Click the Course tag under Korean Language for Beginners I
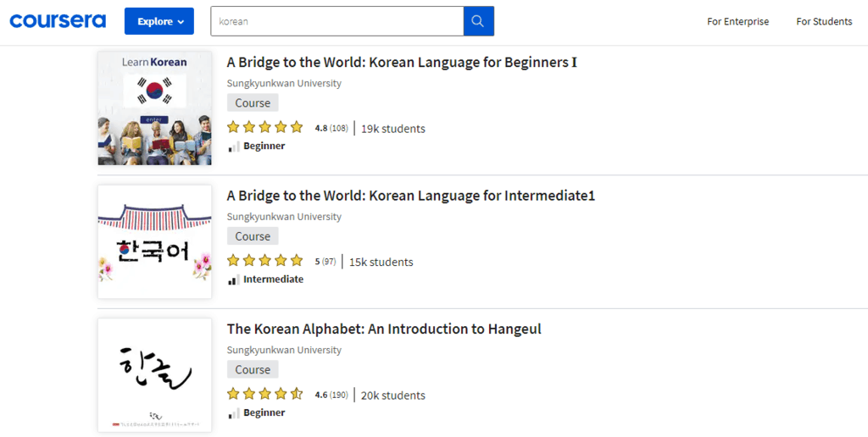868x437 pixels. pos(253,103)
